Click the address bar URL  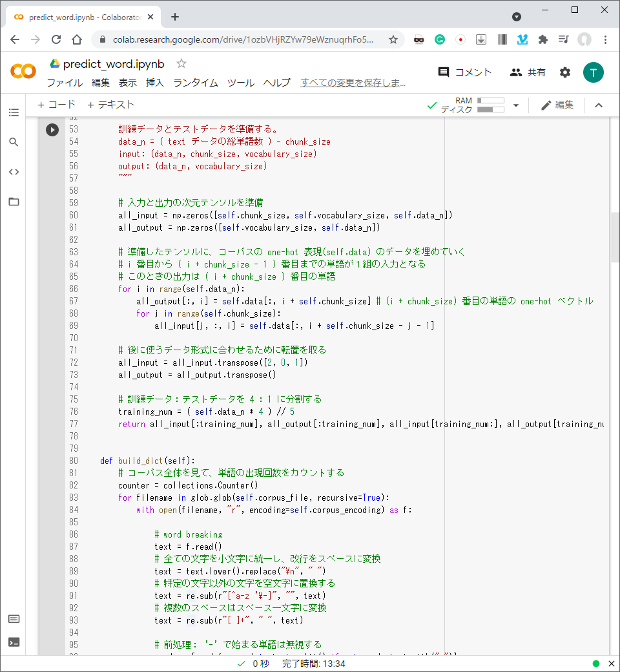point(243,40)
